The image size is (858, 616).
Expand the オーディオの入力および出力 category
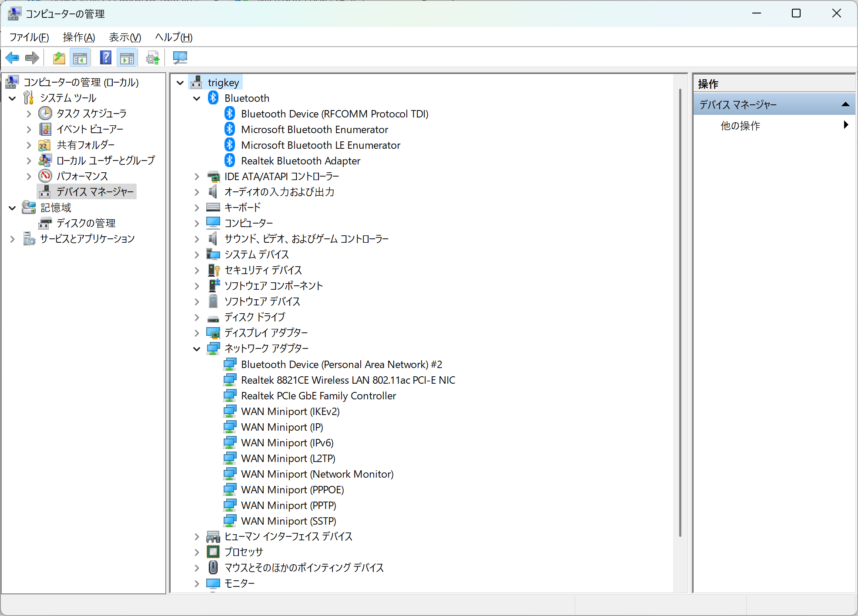coord(197,192)
